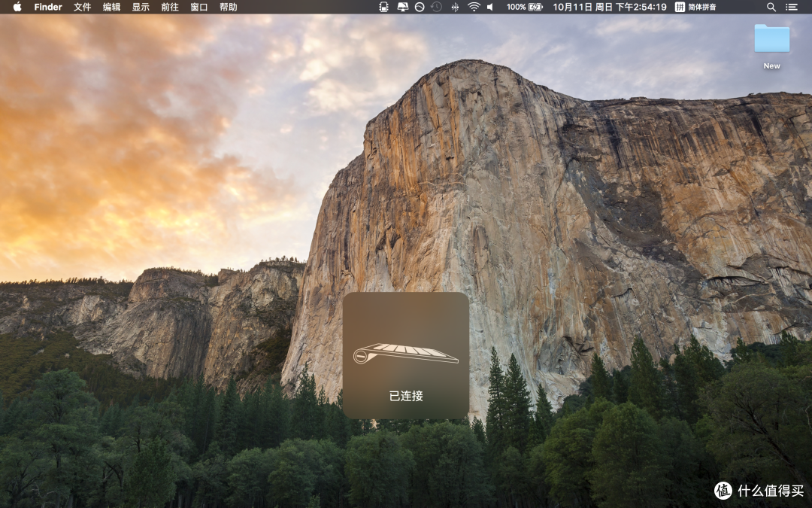Click the New folder name label
This screenshot has width=812, height=508.
(x=771, y=65)
